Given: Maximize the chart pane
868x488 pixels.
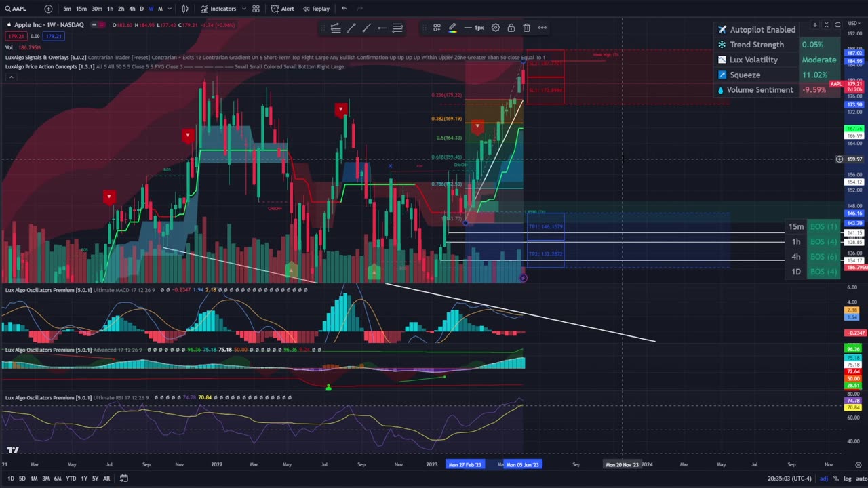Looking at the screenshot, I should [837, 25].
